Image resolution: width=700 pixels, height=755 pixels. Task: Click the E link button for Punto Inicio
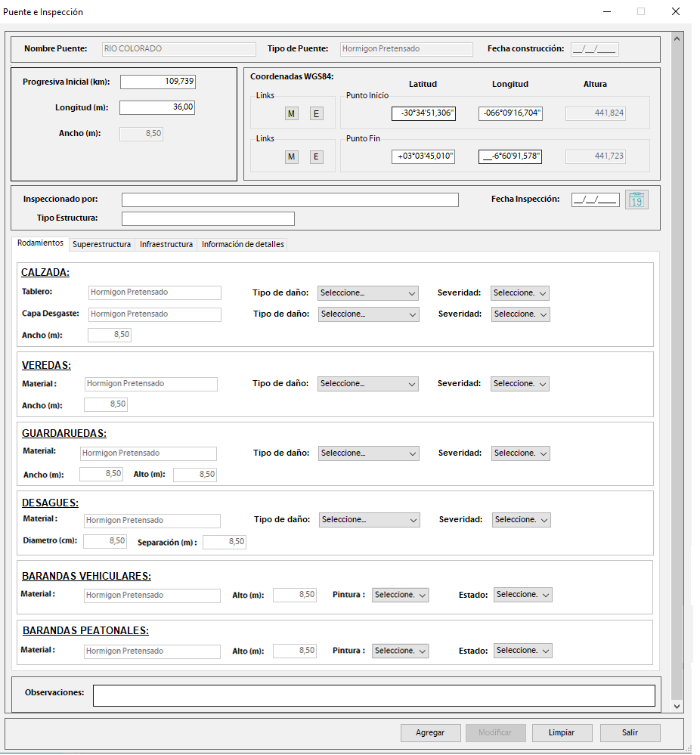[x=316, y=113]
